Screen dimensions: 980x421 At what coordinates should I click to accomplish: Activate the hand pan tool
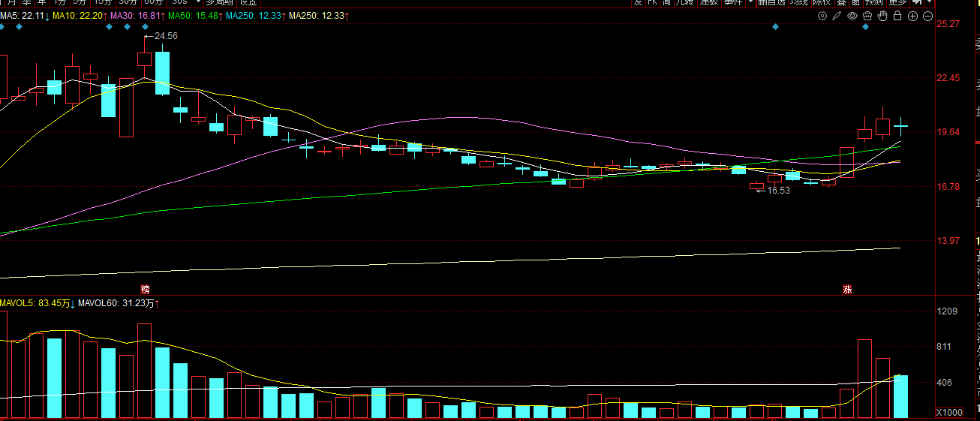pyautogui.click(x=882, y=16)
